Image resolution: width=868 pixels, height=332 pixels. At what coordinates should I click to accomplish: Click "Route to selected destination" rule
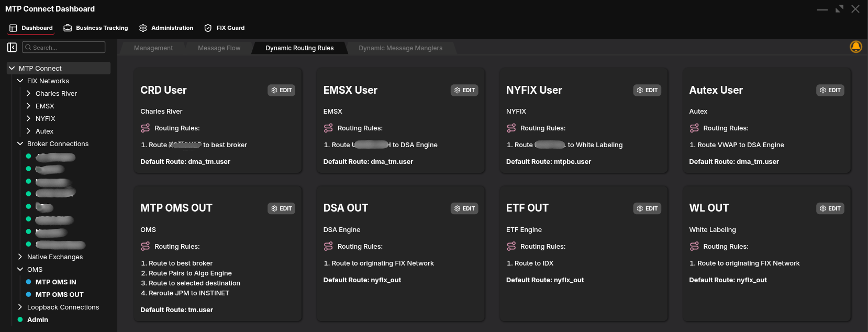(191, 283)
